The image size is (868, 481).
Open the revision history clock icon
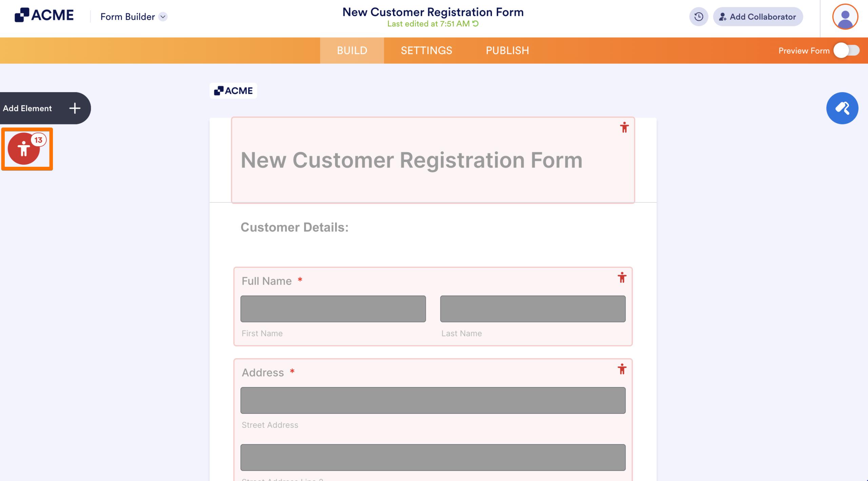pyautogui.click(x=698, y=17)
